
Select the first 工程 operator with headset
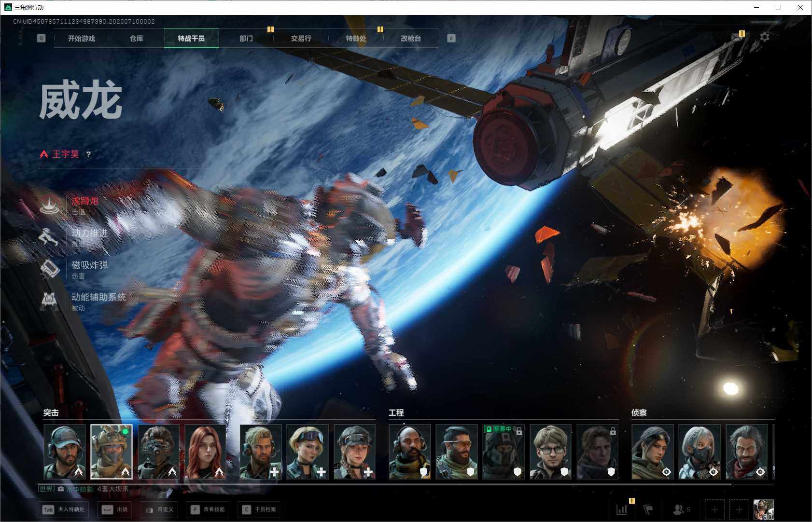click(410, 452)
